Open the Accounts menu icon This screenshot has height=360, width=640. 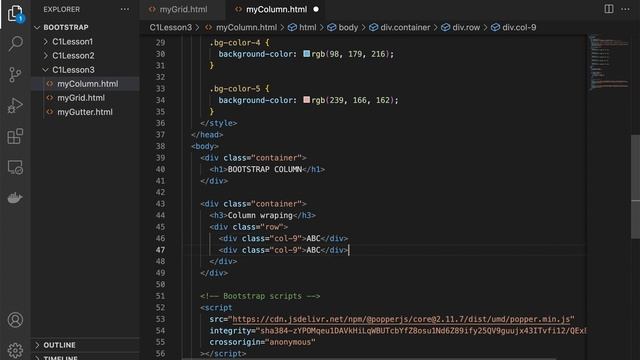(x=15, y=320)
